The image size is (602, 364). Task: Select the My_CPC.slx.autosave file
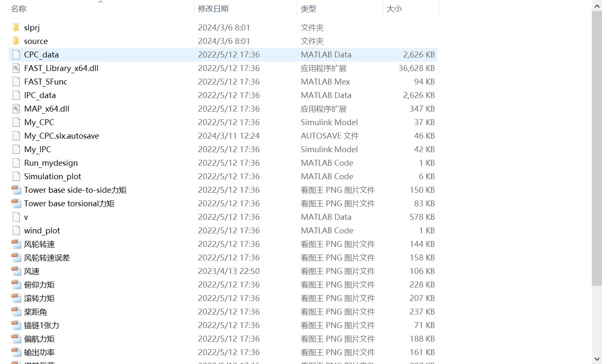pos(61,136)
